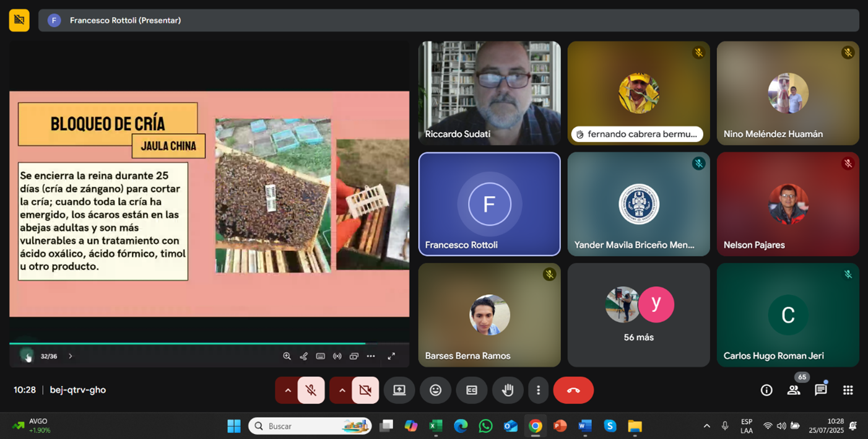The image size is (868, 439).
Task: Open meeting details info icon
Action: tap(766, 390)
